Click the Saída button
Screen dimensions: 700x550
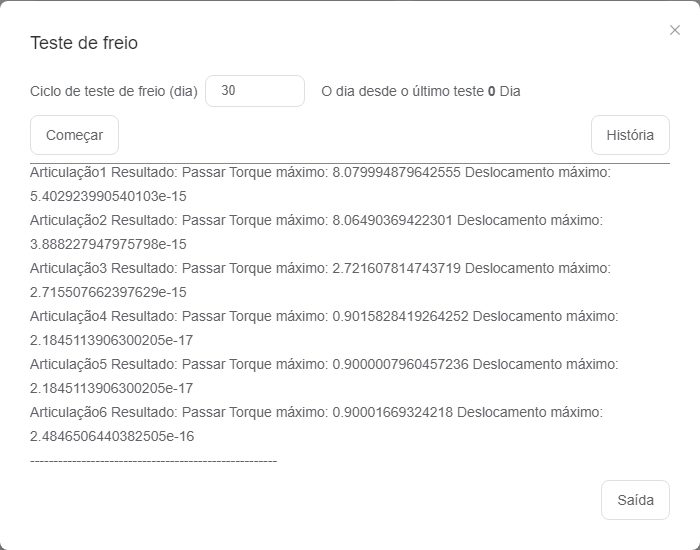pyautogui.click(x=635, y=500)
